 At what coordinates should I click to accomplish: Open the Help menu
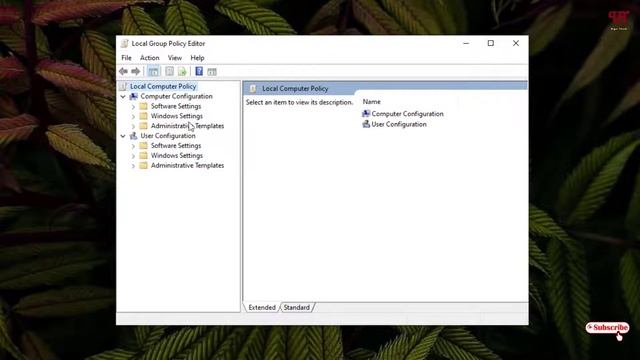coord(197,58)
